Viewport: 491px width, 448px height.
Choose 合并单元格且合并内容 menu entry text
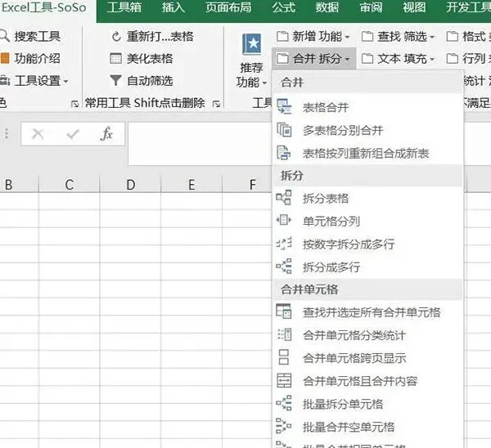coord(360,381)
